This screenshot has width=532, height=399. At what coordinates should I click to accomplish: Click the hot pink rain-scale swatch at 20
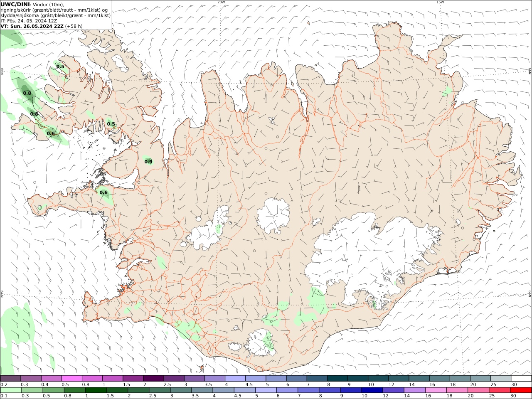click(x=478, y=390)
